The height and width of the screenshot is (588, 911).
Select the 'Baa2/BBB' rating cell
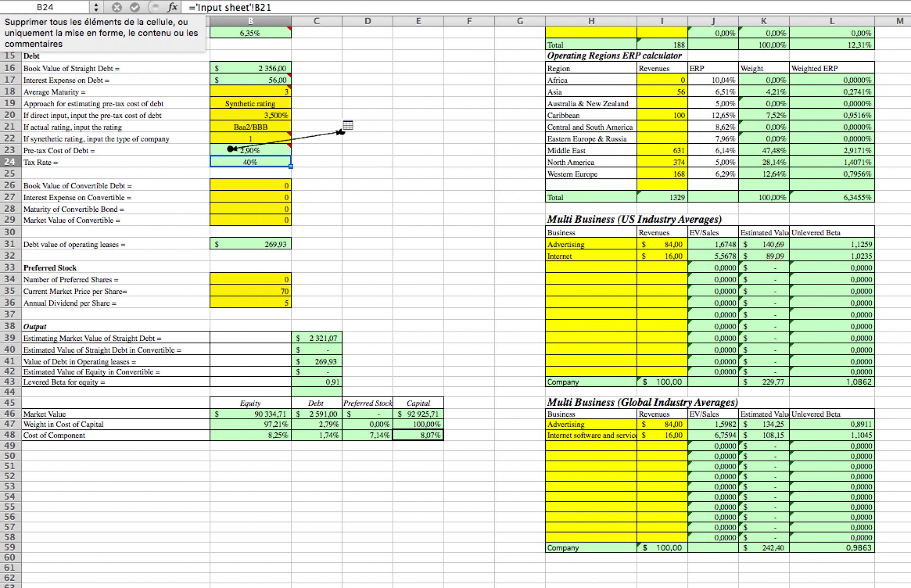[x=251, y=127]
